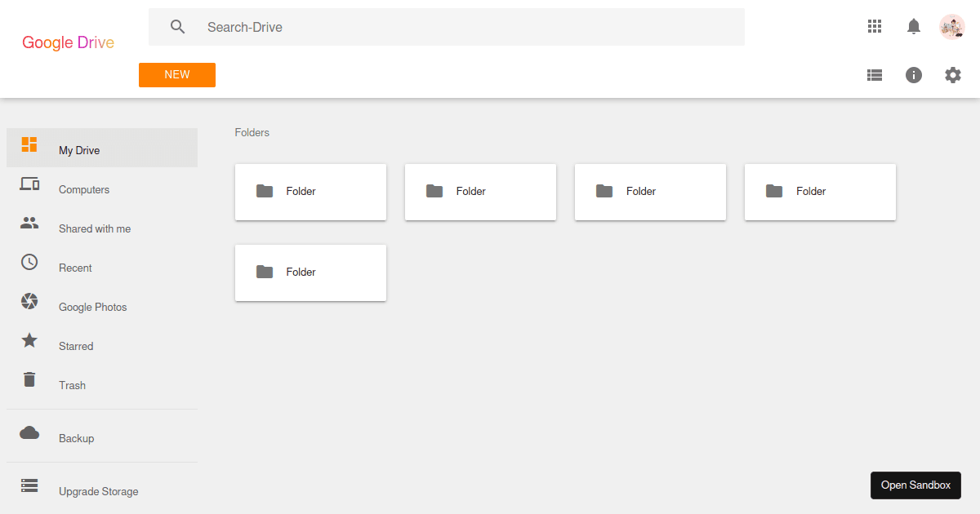View the Computers section
This screenshot has height=514, width=980.
click(84, 189)
